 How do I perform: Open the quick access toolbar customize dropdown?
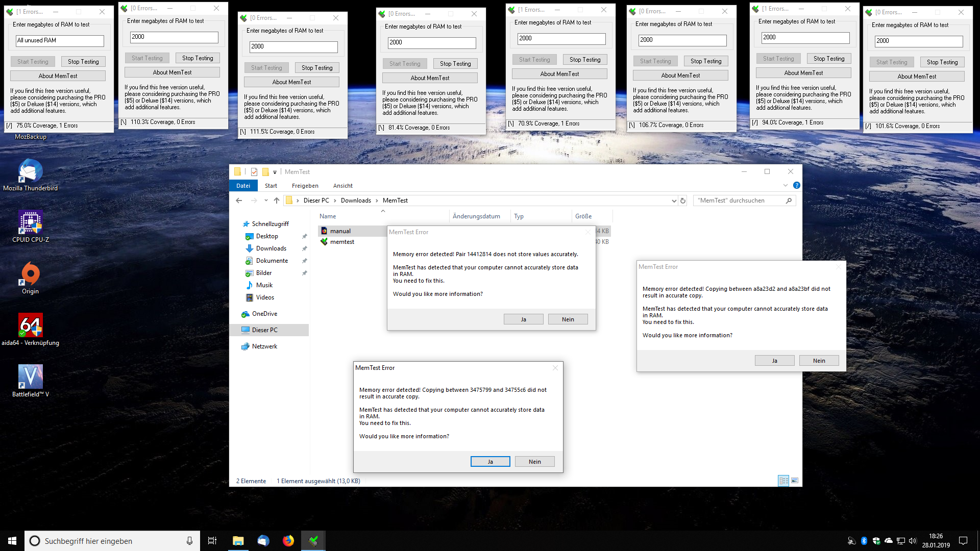(x=275, y=172)
